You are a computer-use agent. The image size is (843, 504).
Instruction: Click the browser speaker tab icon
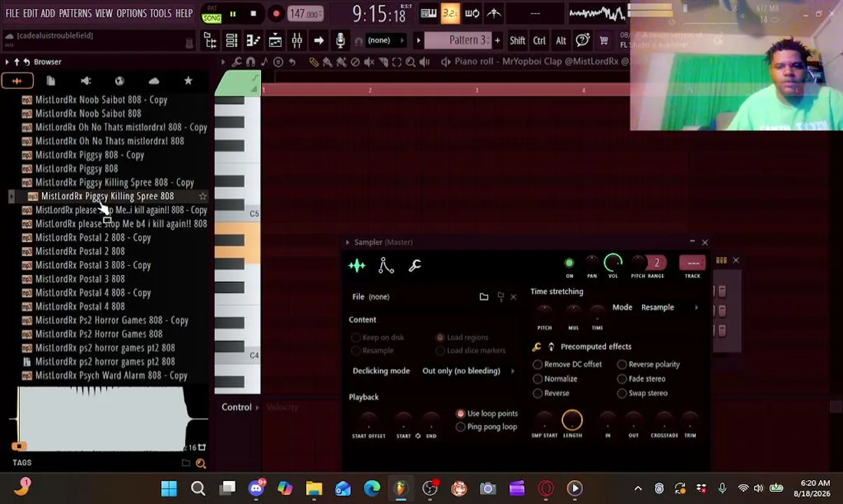85,81
